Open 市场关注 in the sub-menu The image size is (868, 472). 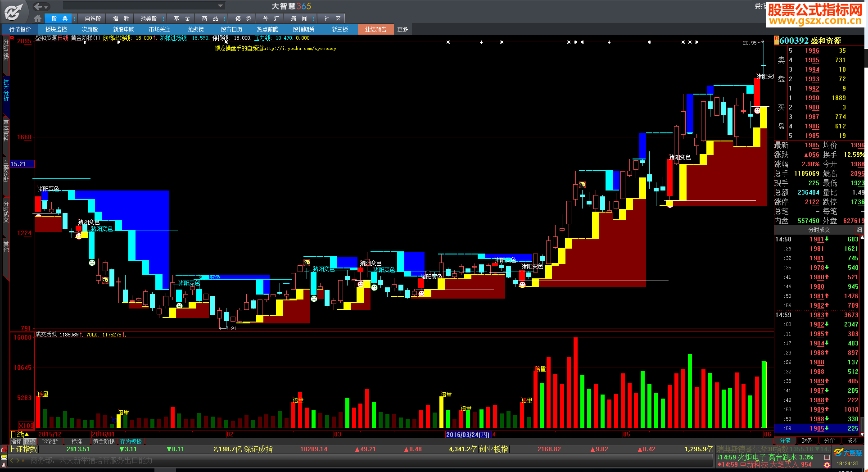click(x=159, y=29)
